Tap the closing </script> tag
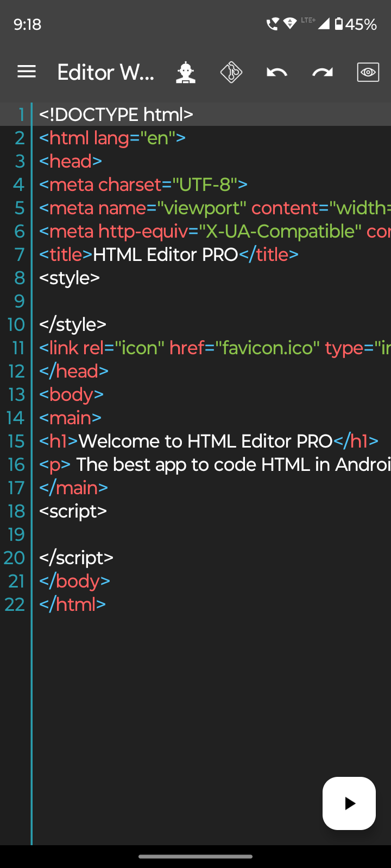391x868 pixels. pyautogui.click(x=76, y=558)
